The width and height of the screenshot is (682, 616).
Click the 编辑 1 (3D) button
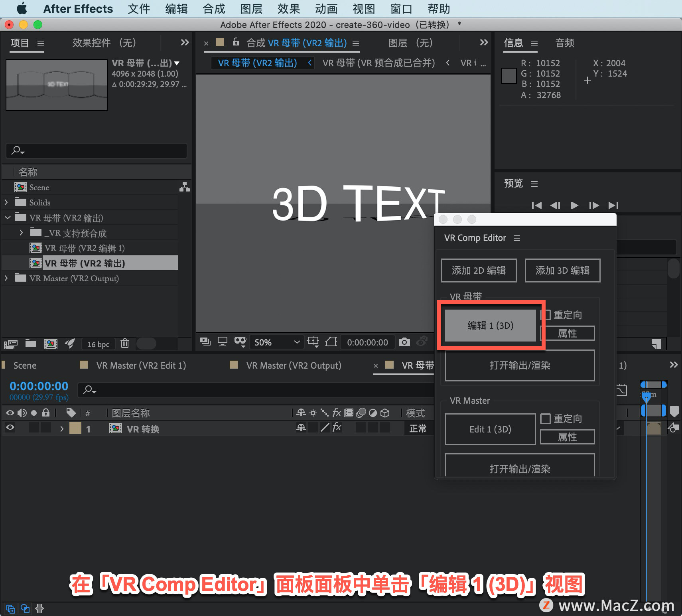[491, 326]
